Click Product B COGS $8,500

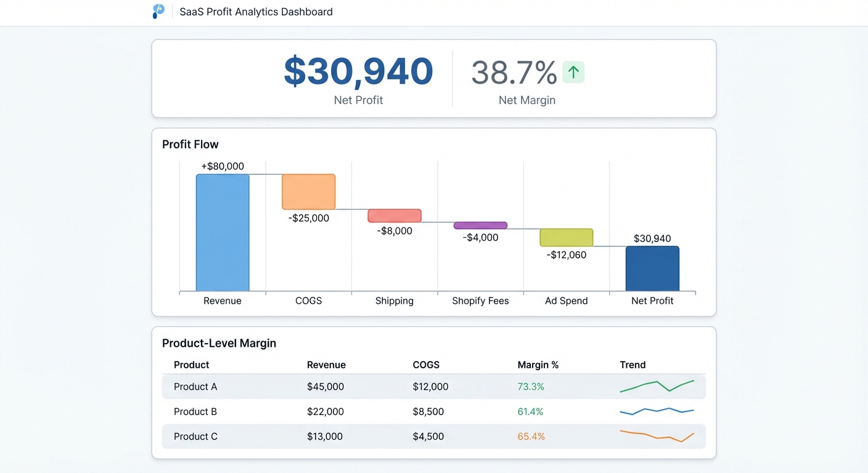pyautogui.click(x=428, y=411)
